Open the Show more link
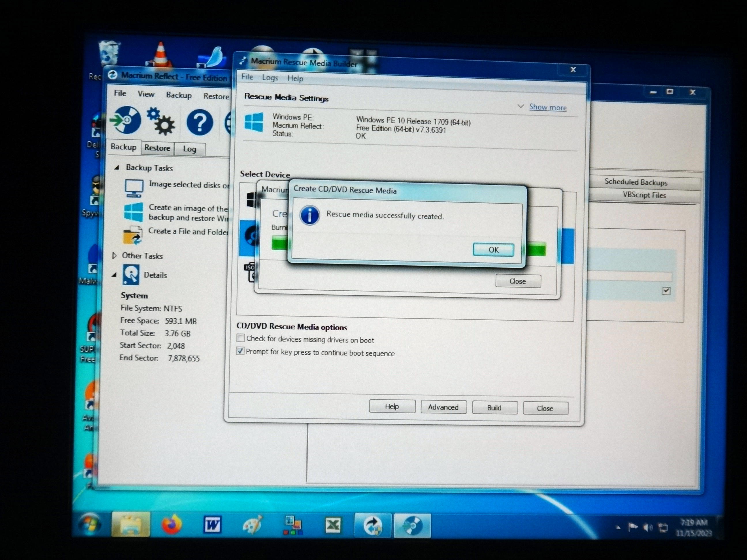The width and height of the screenshot is (747, 560). [x=548, y=107]
